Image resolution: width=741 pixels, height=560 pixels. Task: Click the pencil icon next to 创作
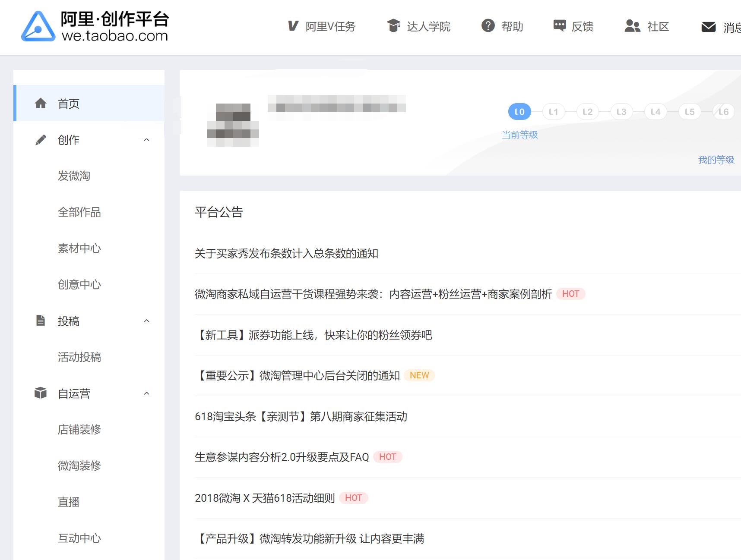41,139
